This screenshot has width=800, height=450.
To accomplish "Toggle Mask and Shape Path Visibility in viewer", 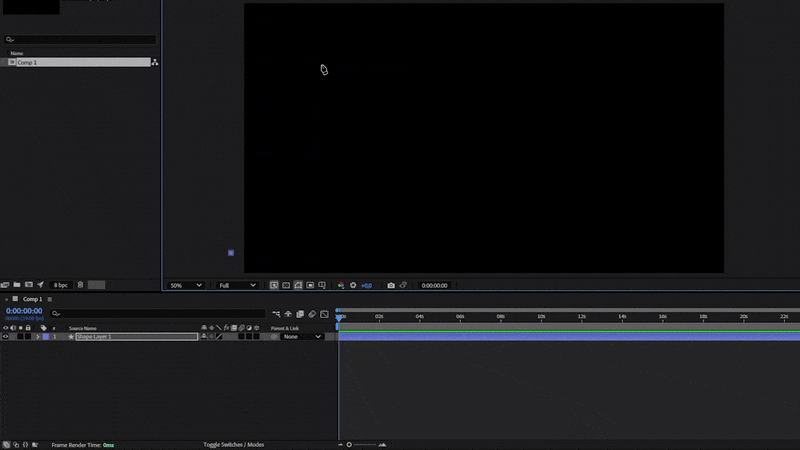I will pos(298,285).
